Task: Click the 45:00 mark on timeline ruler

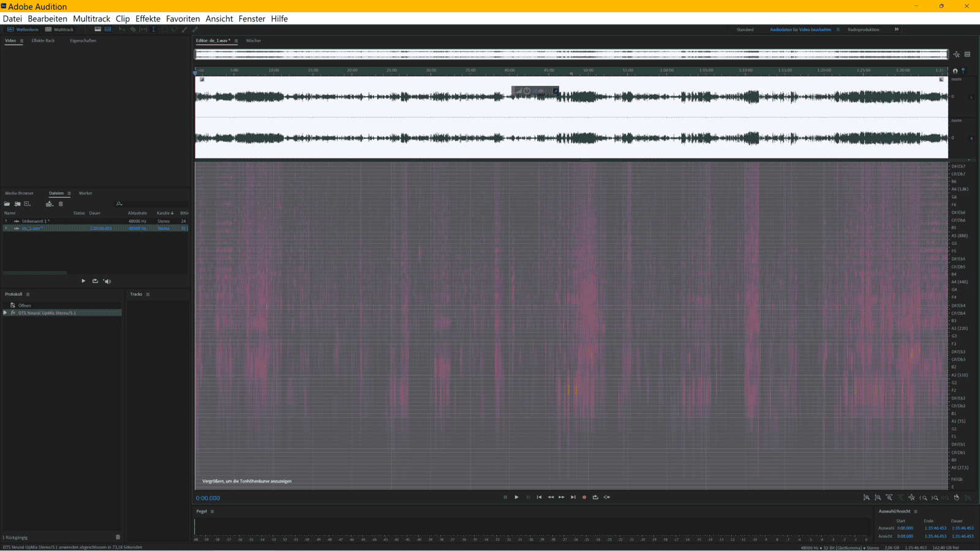Action: pos(549,70)
